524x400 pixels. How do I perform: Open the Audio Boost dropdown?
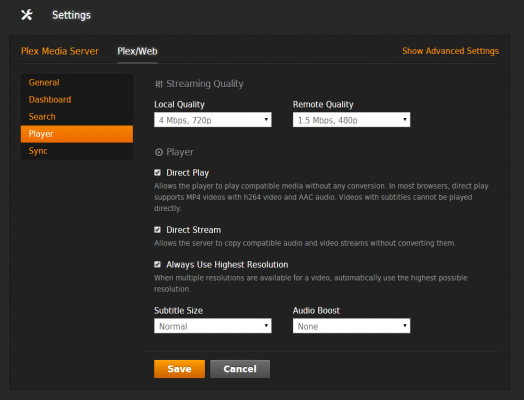coord(351,326)
